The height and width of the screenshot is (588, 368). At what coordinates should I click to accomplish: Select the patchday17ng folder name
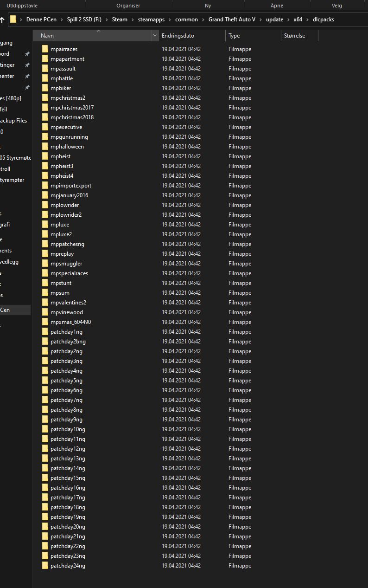tap(68, 498)
